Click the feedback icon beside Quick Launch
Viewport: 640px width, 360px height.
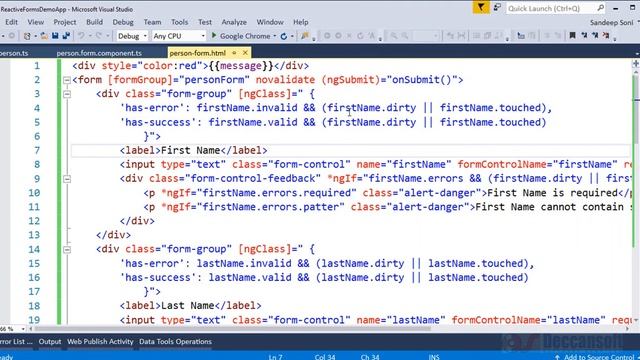coord(497,7)
